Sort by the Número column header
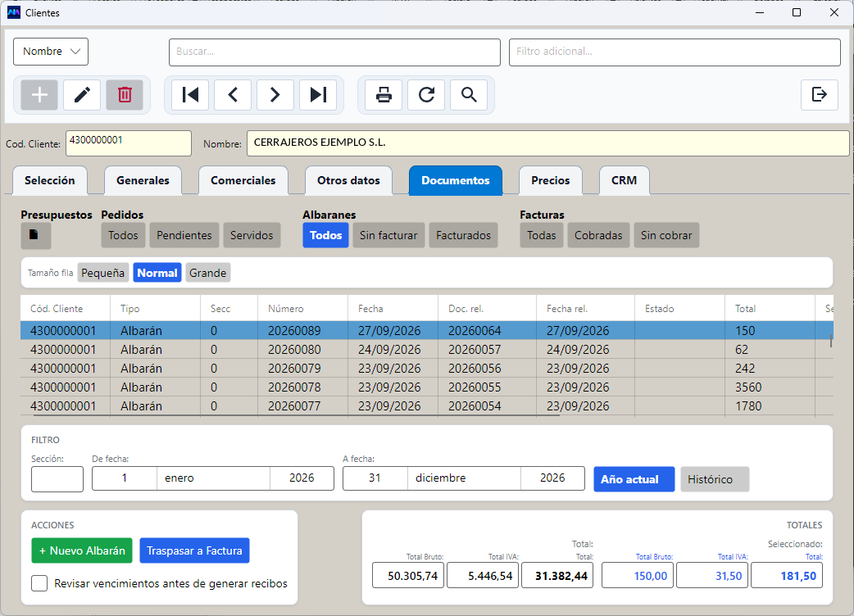Screen dimensions: 854x616 [x=302, y=309]
